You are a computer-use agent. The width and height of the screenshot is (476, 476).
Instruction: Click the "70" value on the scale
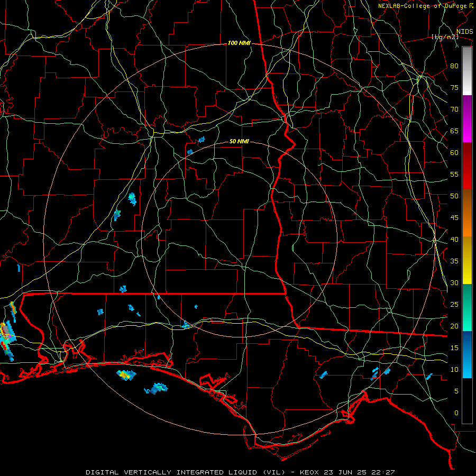point(454,109)
